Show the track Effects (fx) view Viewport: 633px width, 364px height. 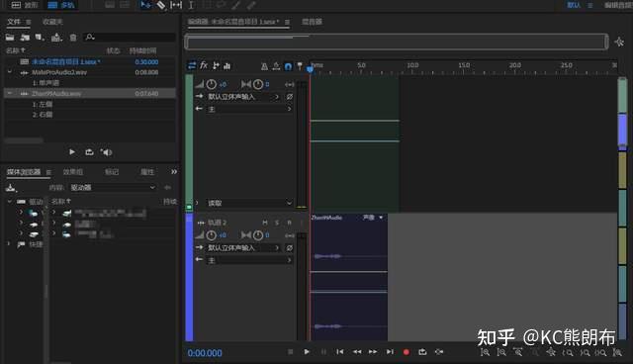pos(204,65)
